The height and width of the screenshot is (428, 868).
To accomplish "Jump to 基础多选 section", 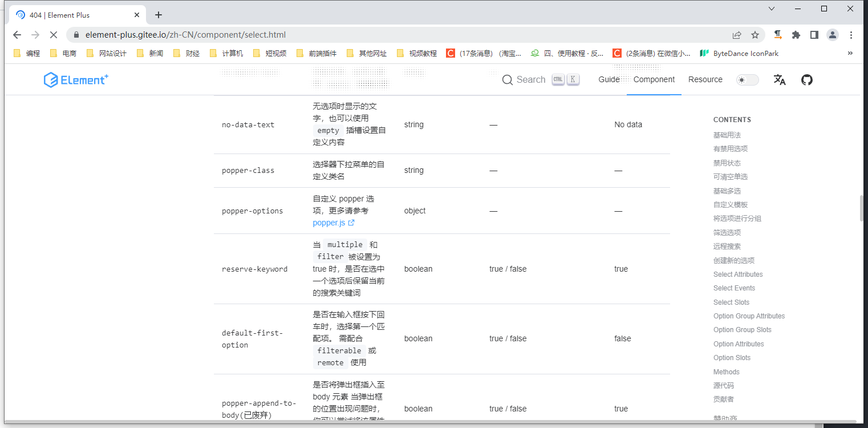I will [x=727, y=191].
